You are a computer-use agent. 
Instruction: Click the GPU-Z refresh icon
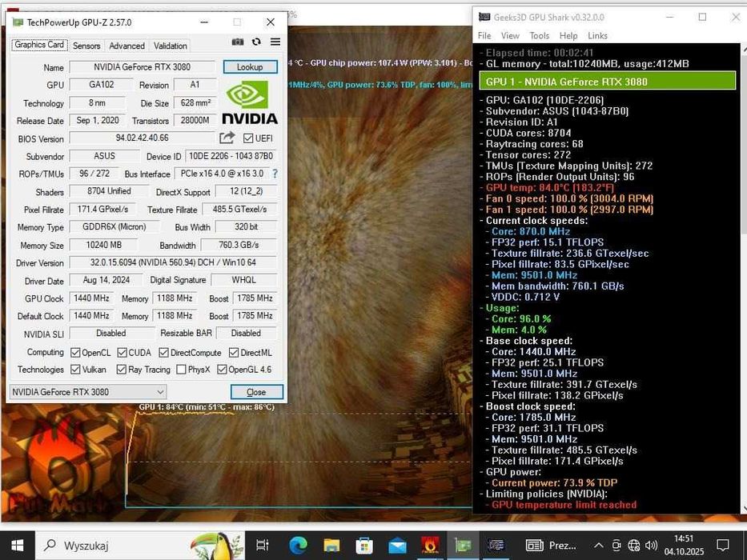(256, 42)
